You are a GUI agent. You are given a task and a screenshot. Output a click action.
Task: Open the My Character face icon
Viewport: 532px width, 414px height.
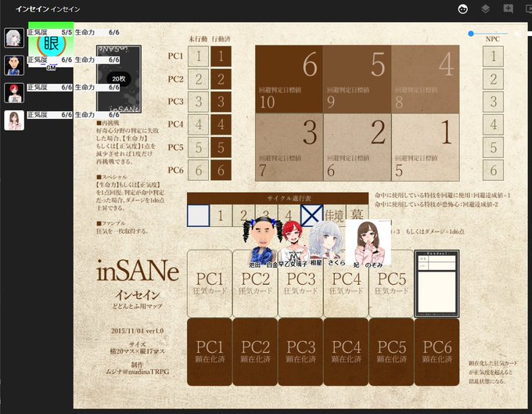pyautogui.click(x=463, y=9)
